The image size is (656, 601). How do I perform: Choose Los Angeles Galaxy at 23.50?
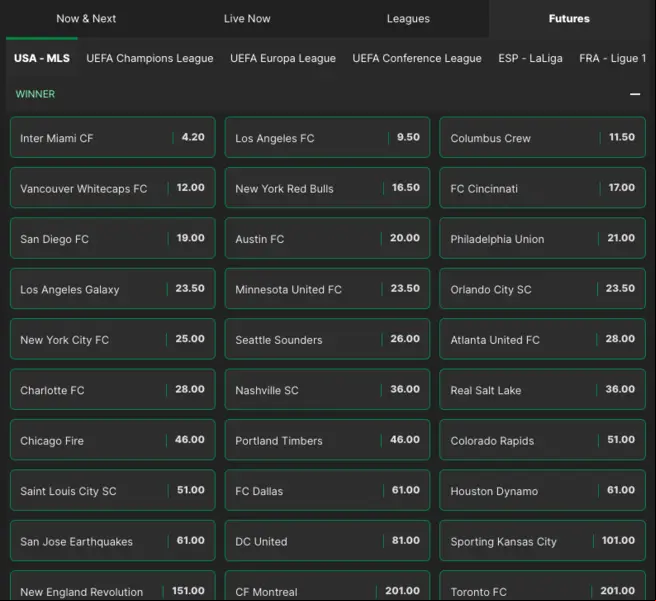pyautogui.click(x=113, y=289)
